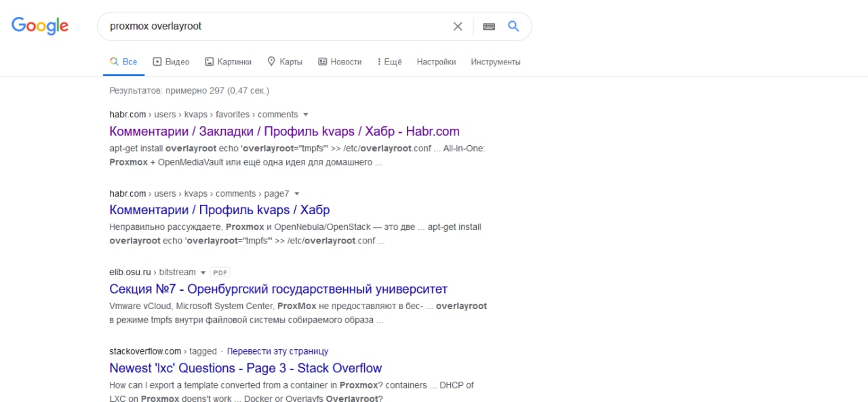Open Комментарии / Закладки / Профиль kvaps result
The width and height of the screenshot is (868, 402).
[x=284, y=132]
